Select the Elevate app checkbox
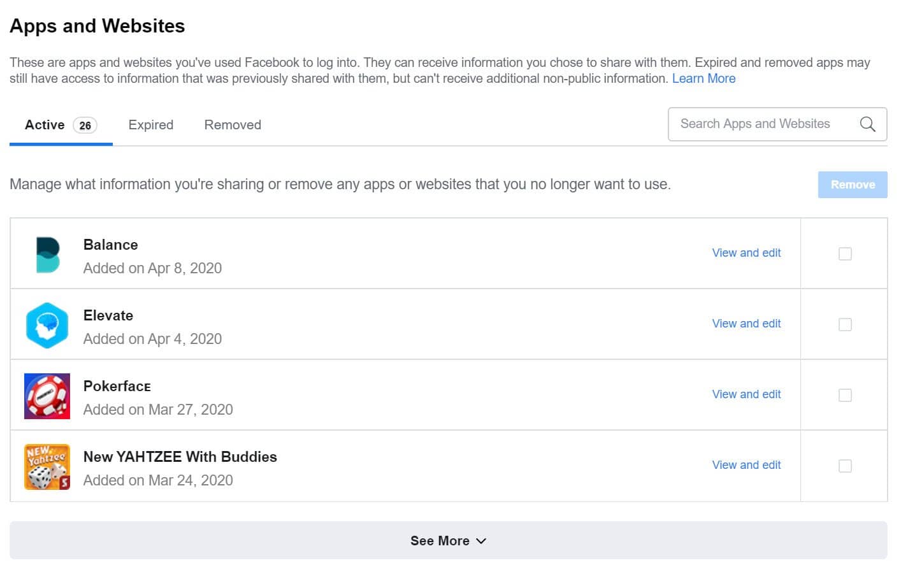Screen dimensions: 901x588 click(x=845, y=325)
